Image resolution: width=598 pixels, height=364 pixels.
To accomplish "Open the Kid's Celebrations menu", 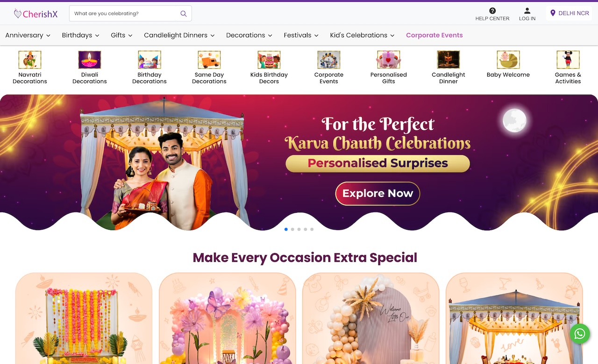I will click(362, 35).
